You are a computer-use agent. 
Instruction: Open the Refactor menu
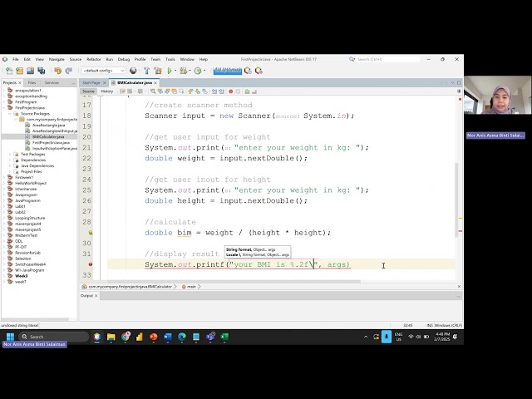click(x=94, y=59)
